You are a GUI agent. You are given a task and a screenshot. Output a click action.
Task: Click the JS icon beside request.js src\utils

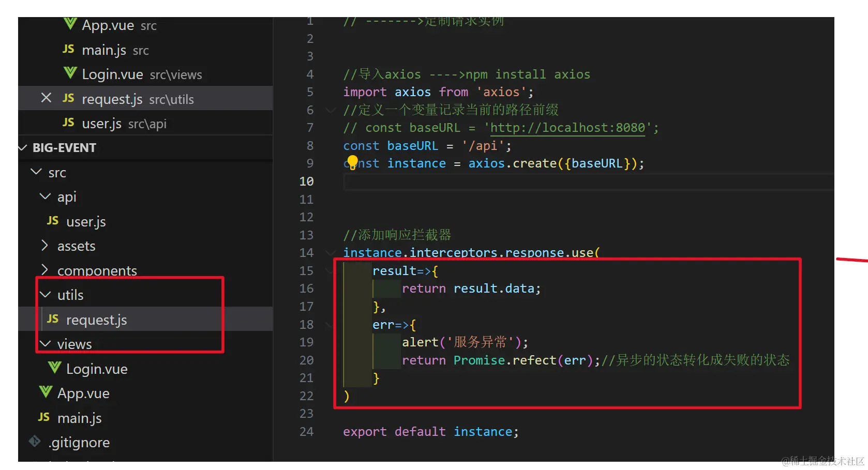point(68,98)
